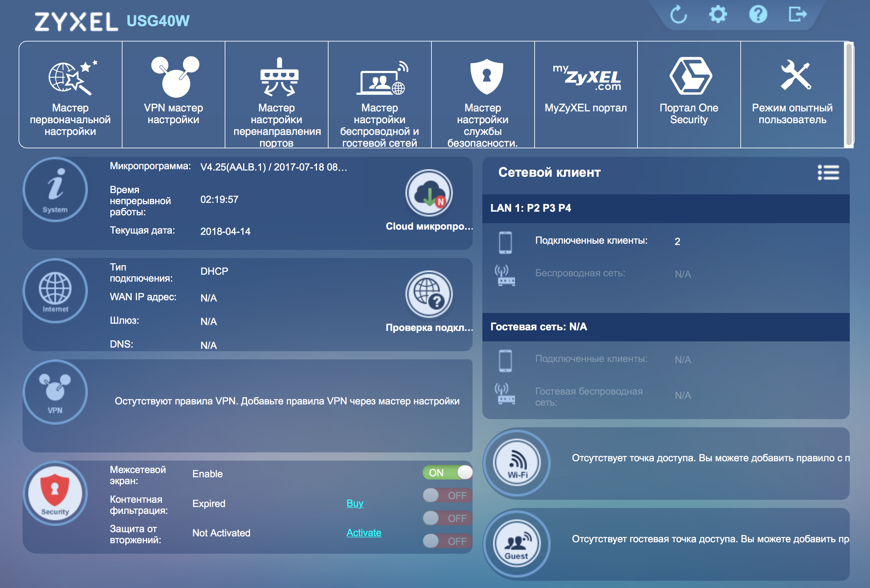Click DNS N/A value
870x588 pixels.
point(208,345)
